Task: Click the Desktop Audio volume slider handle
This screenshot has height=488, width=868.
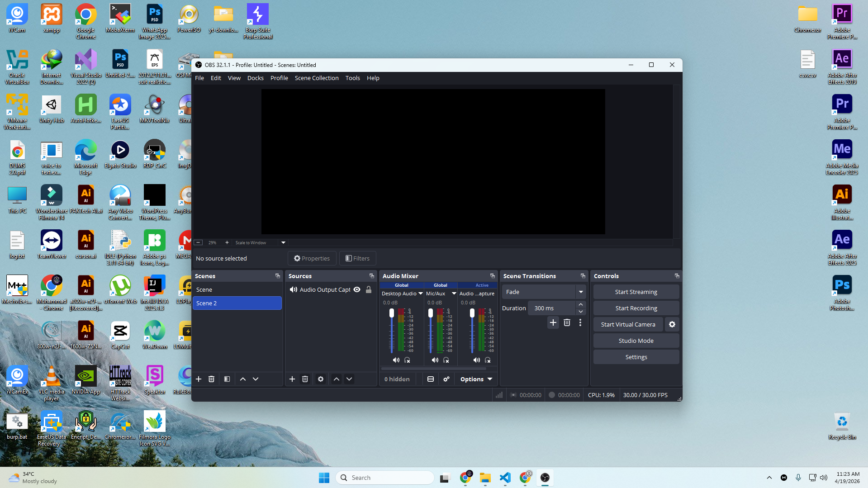Action: pyautogui.click(x=392, y=313)
